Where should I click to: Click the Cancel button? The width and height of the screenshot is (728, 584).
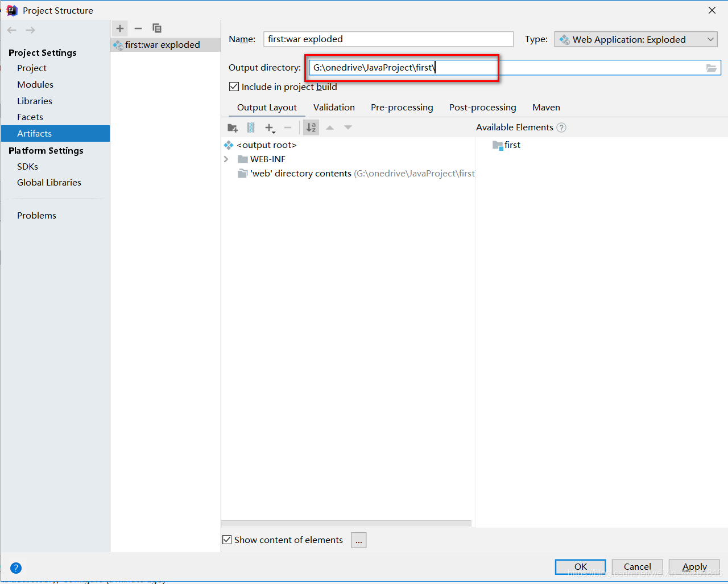(637, 566)
